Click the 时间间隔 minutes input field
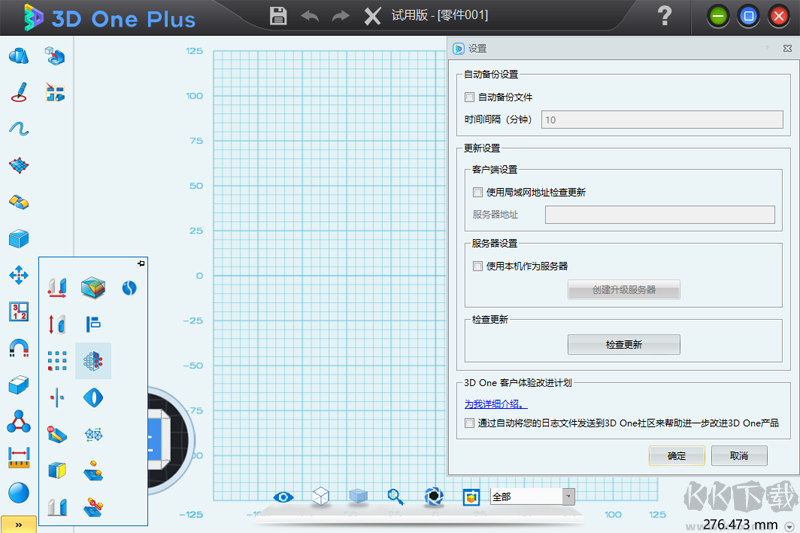 point(661,119)
